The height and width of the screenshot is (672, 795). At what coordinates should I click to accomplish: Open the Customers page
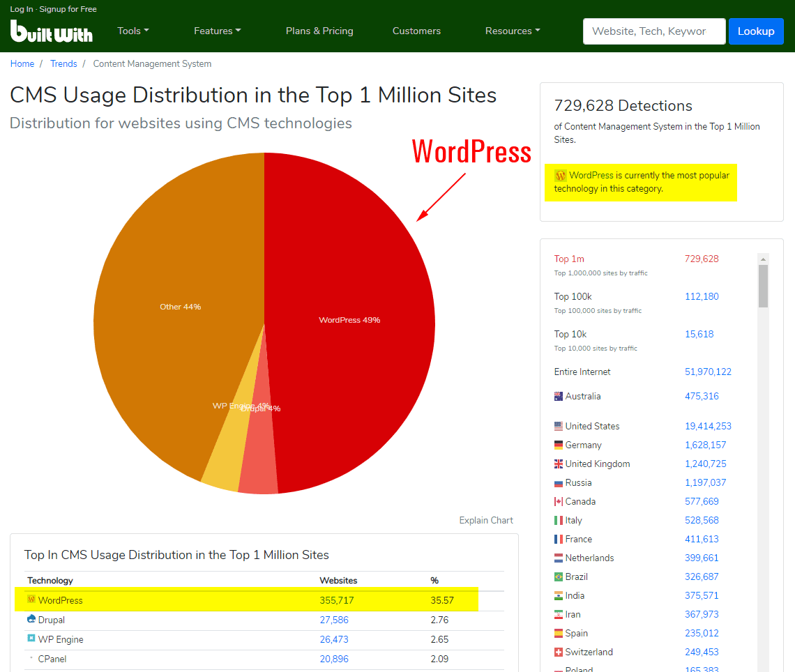coord(417,31)
